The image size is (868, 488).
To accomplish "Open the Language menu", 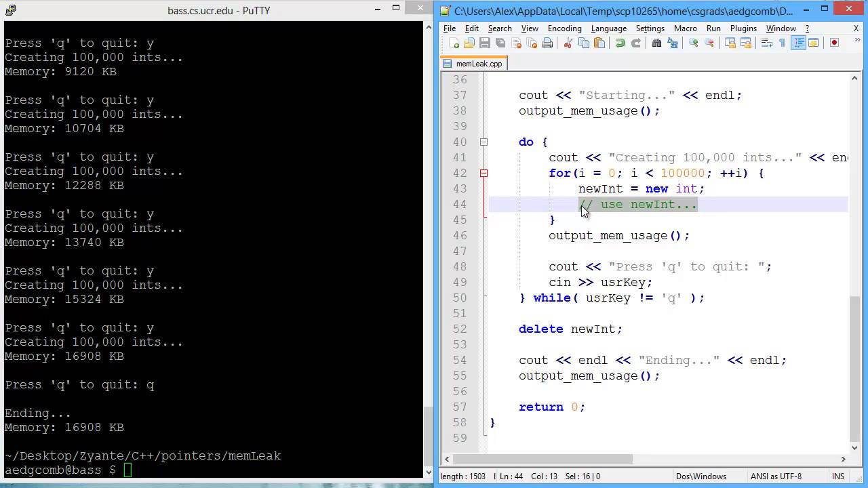I will pos(609,28).
